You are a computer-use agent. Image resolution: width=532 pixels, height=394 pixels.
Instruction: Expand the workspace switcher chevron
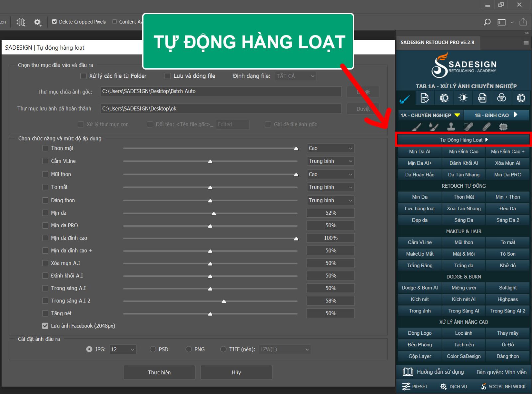click(x=512, y=22)
